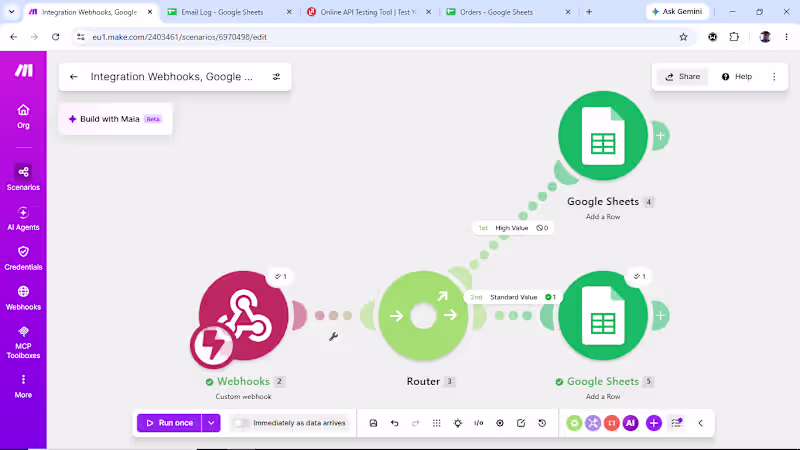Select Google Sheets module number 4
The height and width of the screenshot is (450, 800).
603,136
